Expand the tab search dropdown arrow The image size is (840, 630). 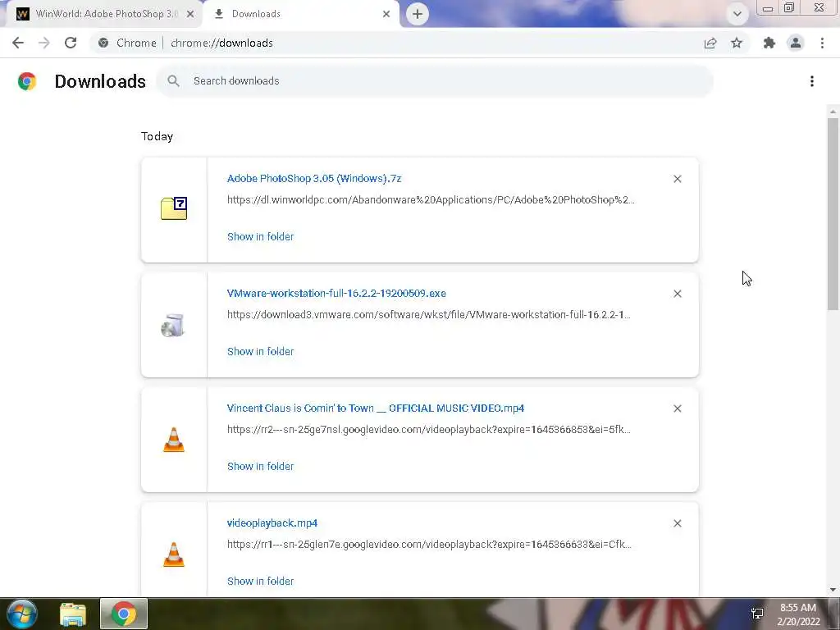pyautogui.click(x=737, y=14)
